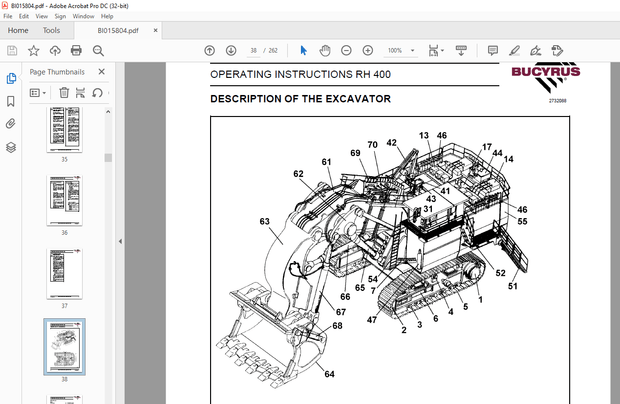Click part label 63 in diagram
The width and height of the screenshot is (620, 404).
[x=265, y=221]
